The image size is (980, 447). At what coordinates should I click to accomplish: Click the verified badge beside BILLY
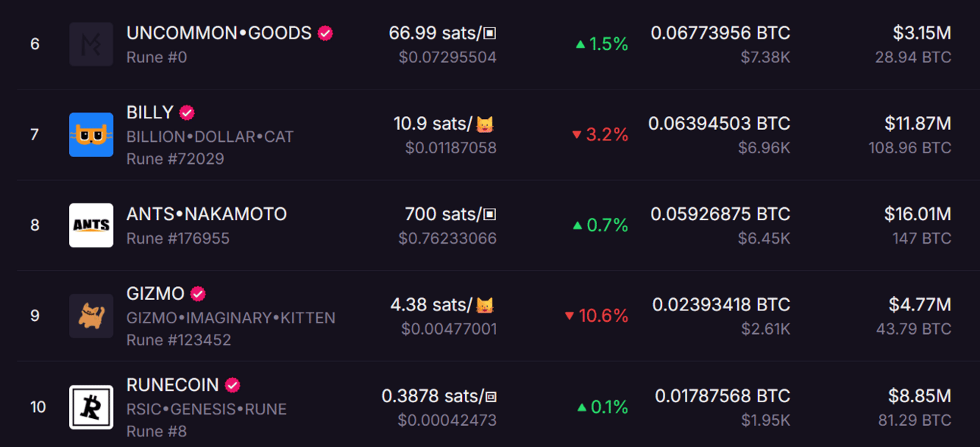187,113
